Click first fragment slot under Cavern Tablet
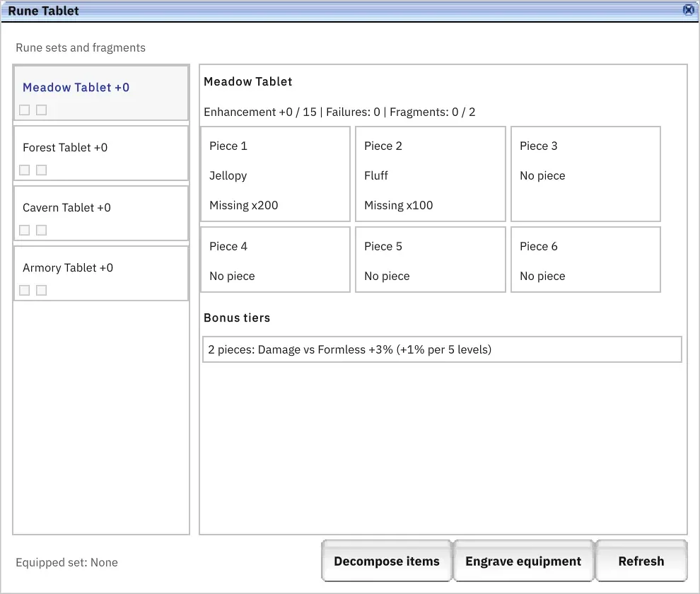 (25, 230)
